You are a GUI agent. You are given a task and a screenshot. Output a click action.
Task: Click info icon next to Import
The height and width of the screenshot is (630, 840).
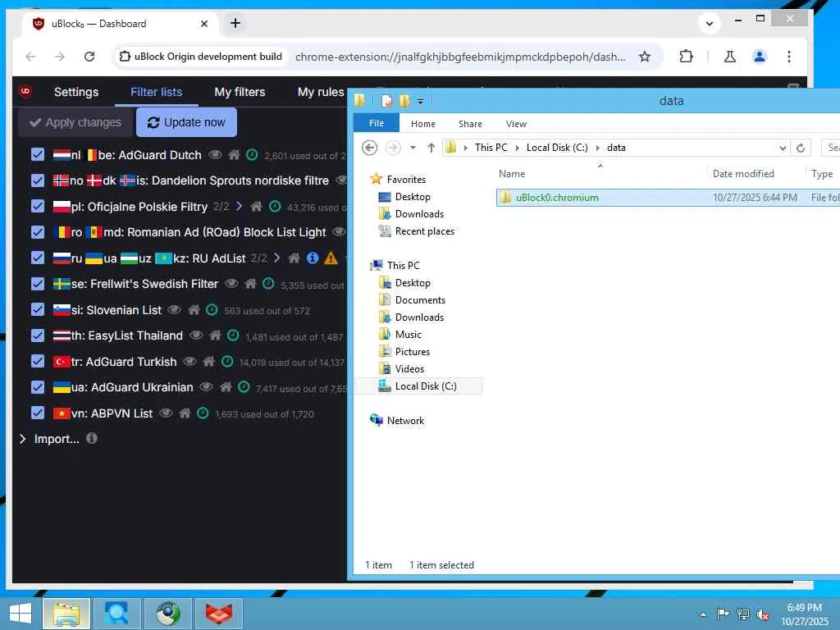tap(92, 438)
